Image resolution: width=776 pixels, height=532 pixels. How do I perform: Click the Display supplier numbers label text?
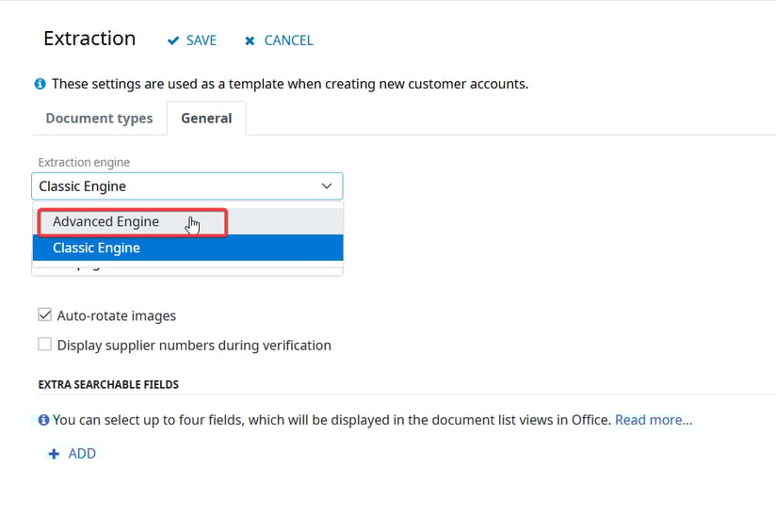[194, 346]
